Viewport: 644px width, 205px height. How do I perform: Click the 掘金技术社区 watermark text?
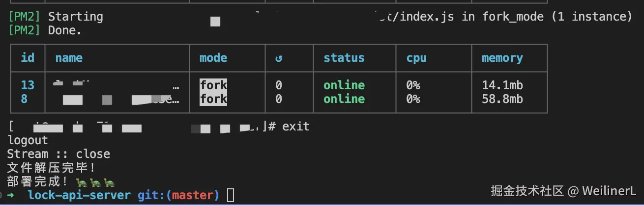pyautogui.click(x=527, y=190)
